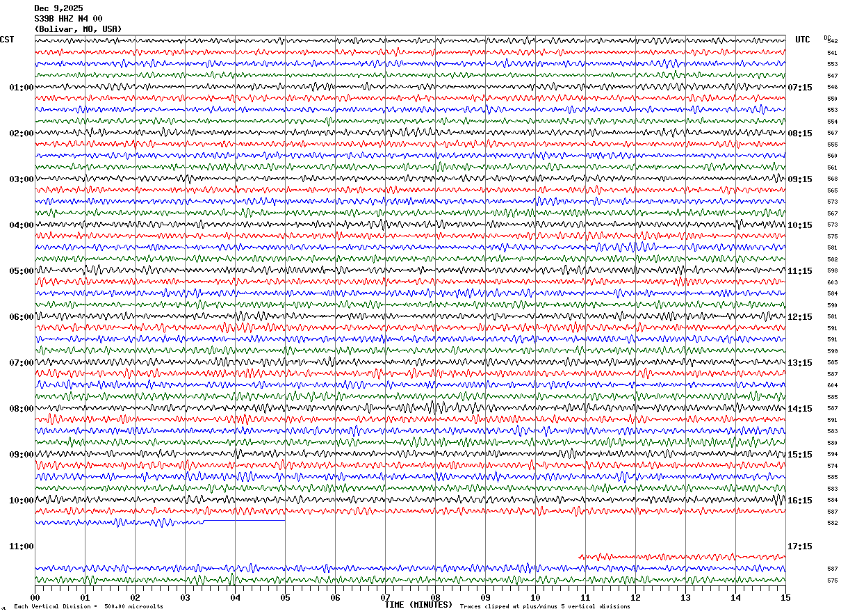
Task: Click the flat blue dropout segment in the 10:30 CST trace
Action: 245,520
